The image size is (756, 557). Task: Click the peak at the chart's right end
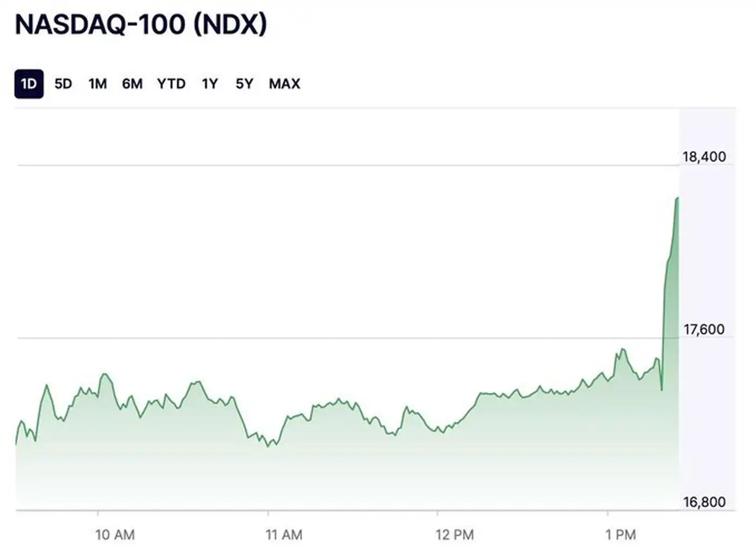(x=677, y=198)
